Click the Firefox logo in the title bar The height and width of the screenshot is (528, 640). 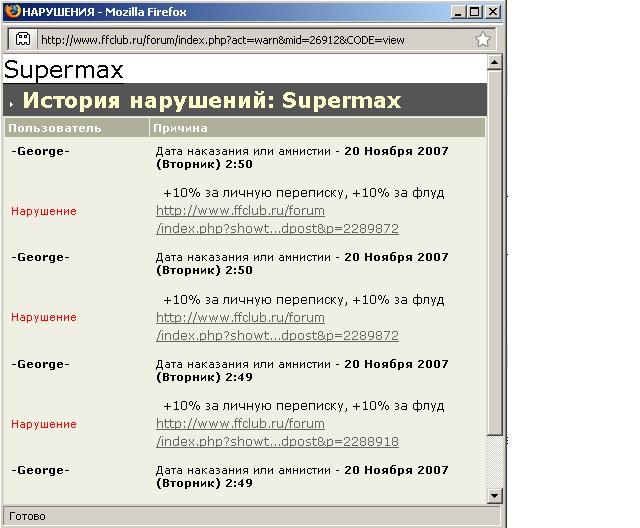(13, 11)
